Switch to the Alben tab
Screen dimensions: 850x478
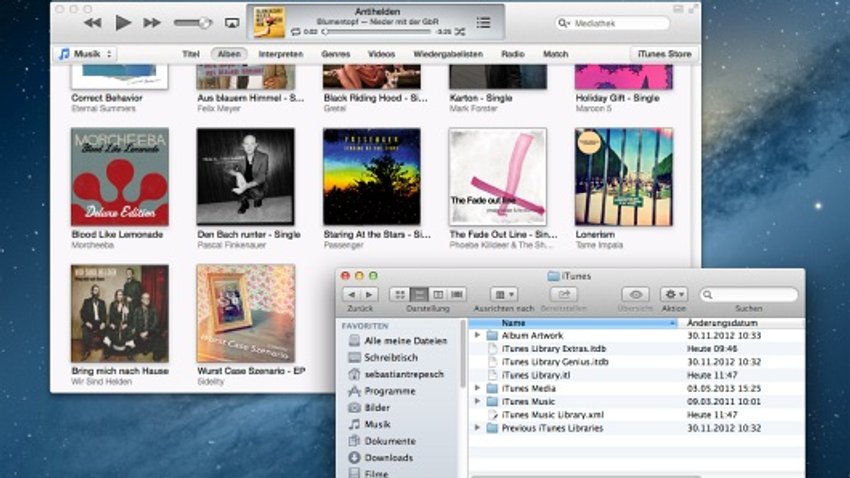pos(229,54)
